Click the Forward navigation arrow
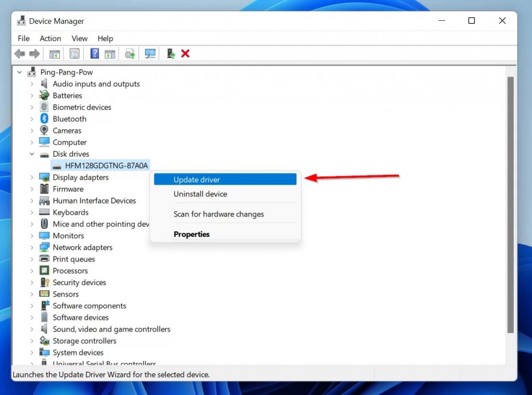The width and height of the screenshot is (532, 395). 34,53
